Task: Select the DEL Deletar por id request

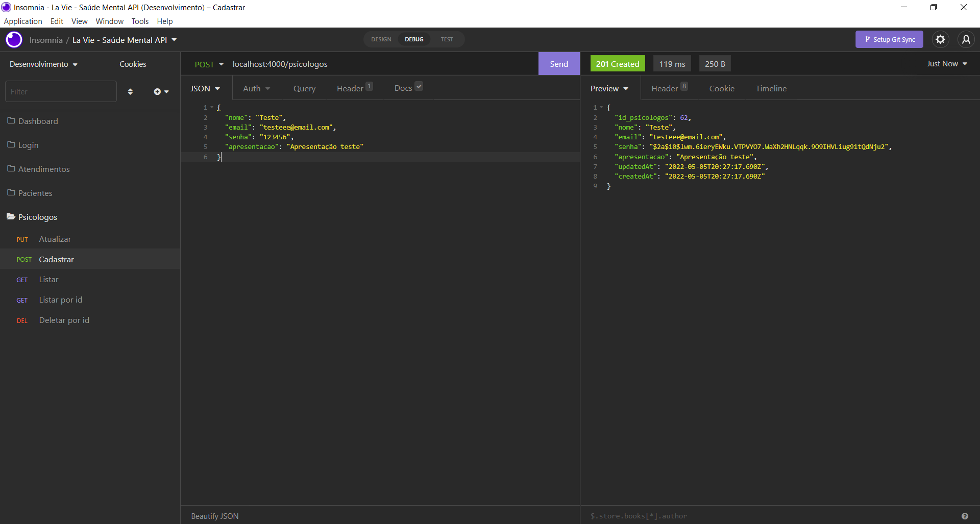Action: 90,320
